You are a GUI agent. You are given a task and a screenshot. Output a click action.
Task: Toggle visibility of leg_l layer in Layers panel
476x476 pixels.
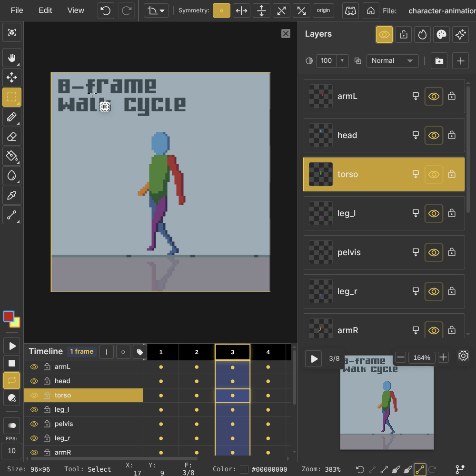click(434, 213)
